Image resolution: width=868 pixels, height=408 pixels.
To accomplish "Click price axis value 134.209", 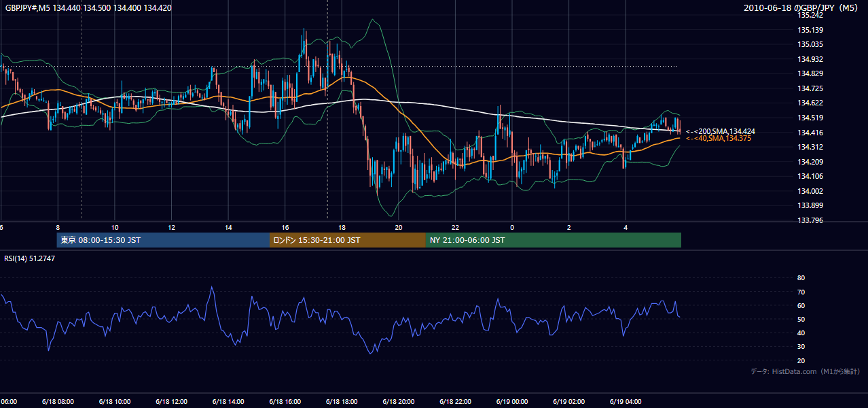I will 810,162.
